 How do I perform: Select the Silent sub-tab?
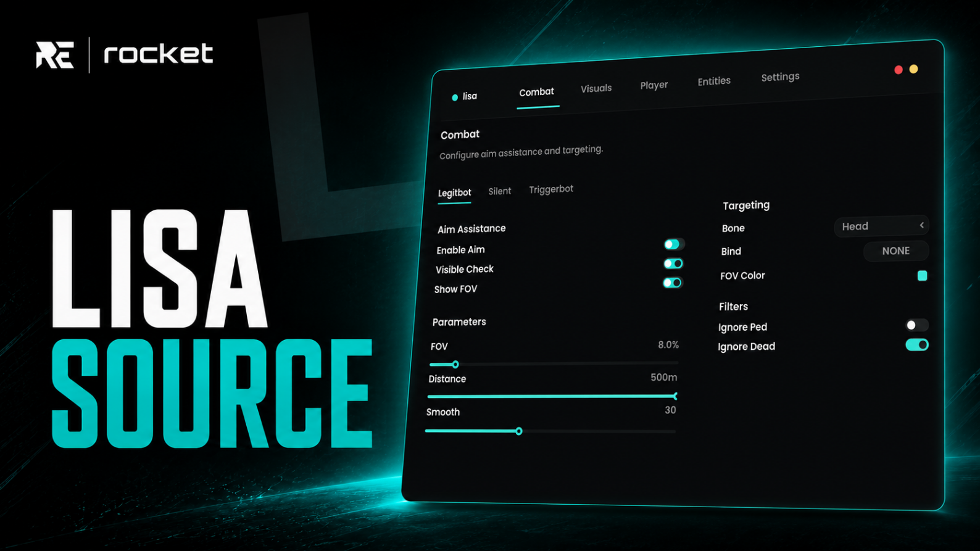[x=499, y=191]
